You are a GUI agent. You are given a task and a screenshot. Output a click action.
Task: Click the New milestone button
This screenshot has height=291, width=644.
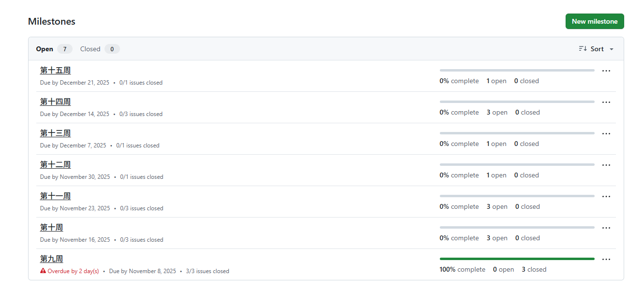[594, 21]
